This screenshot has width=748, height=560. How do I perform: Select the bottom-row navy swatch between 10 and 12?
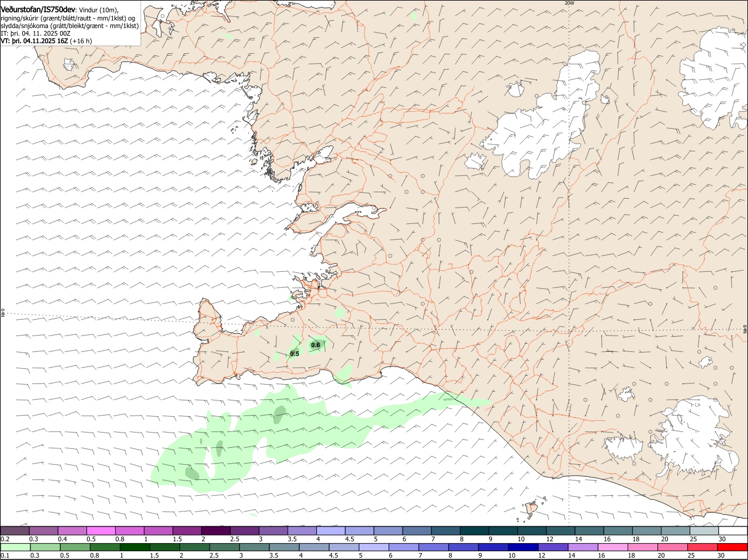(522, 547)
